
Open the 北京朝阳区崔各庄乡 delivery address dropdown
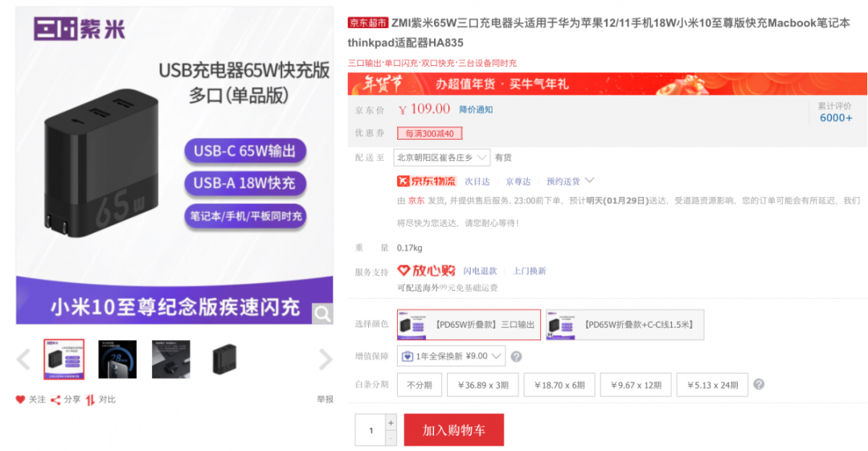point(441,158)
